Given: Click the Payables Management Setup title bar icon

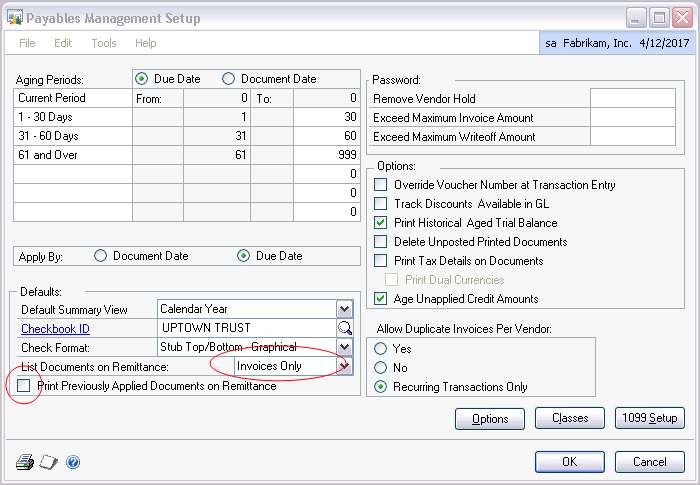Looking at the screenshot, I should (x=16, y=18).
